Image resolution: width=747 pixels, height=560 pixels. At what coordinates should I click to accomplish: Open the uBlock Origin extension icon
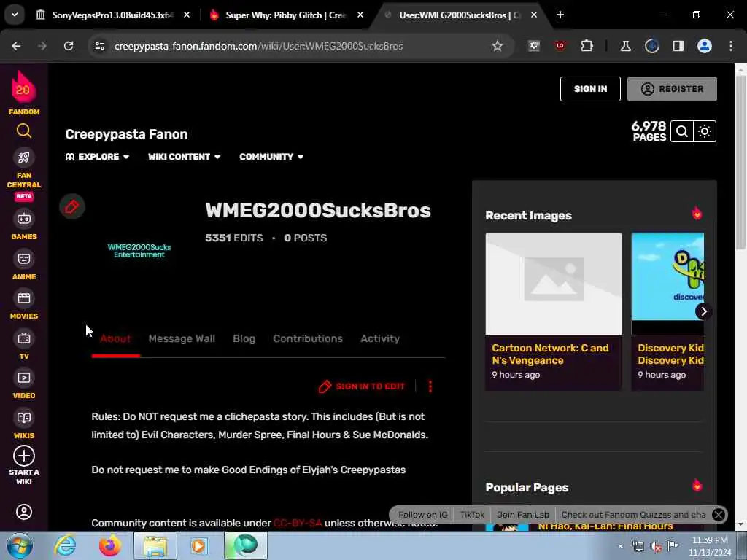point(560,46)
